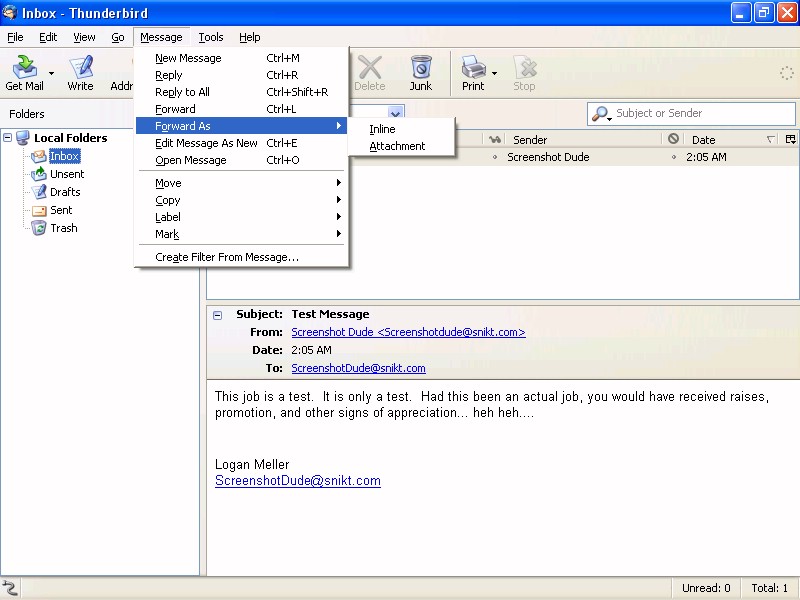Choose Edit Message As New
This screenshot has height=600, width=800.
tap(242, 143)
